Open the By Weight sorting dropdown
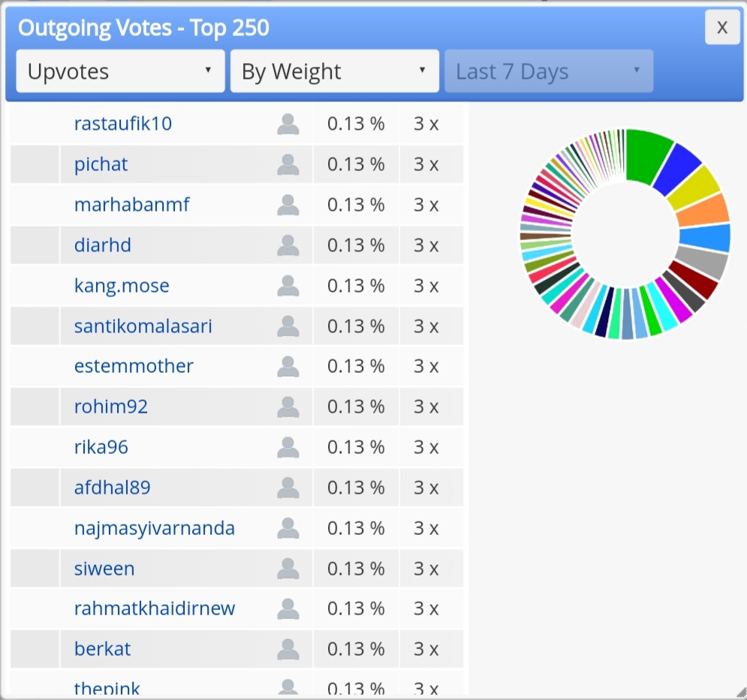Screen dimensions: 747x700 point(335,71)
